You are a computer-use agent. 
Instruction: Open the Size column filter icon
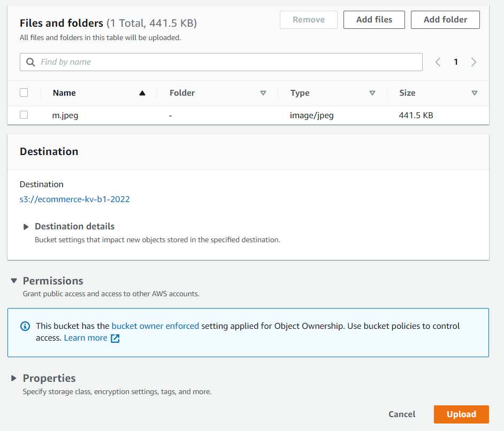(475, 93)
